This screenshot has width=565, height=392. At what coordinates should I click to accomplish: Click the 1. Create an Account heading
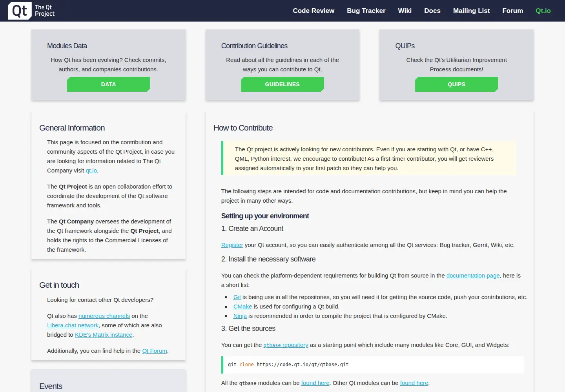tap(252, 229)
